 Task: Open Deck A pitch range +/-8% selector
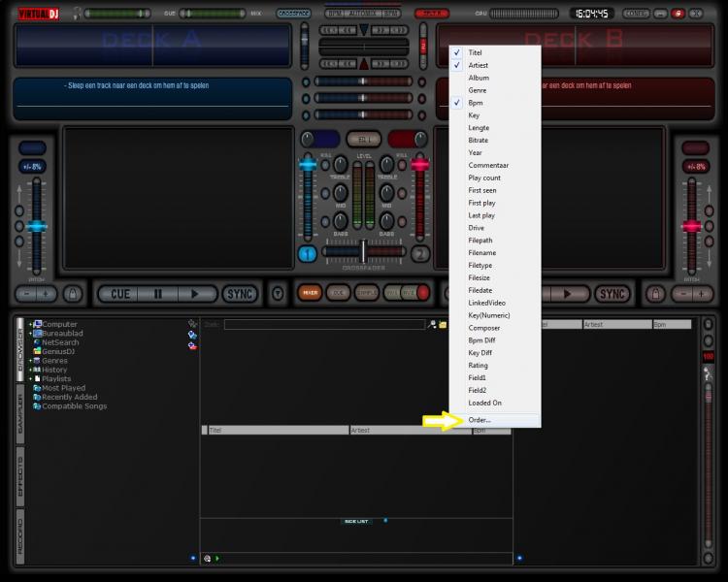[32, 166]
